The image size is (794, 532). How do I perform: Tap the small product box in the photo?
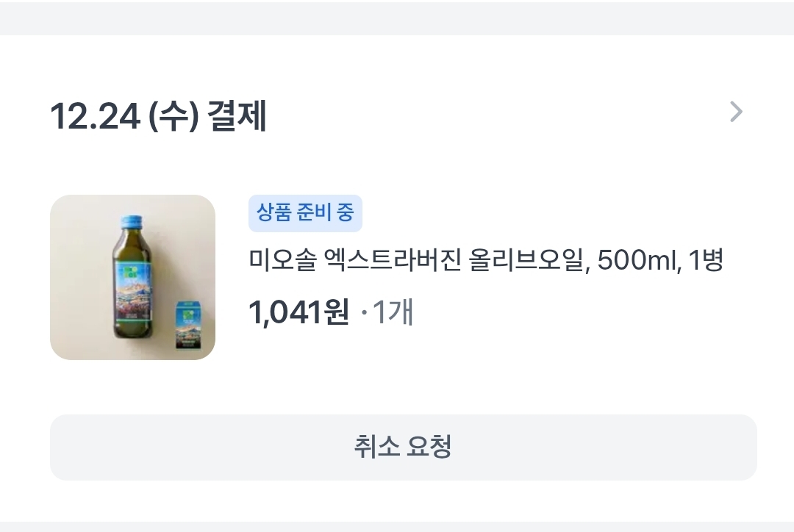[x=188, y=326]
